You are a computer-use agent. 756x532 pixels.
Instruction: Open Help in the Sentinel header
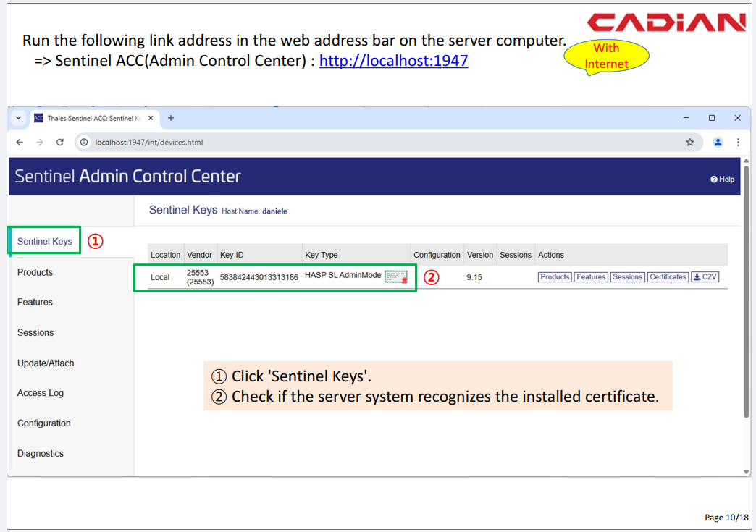pos(722,180)
